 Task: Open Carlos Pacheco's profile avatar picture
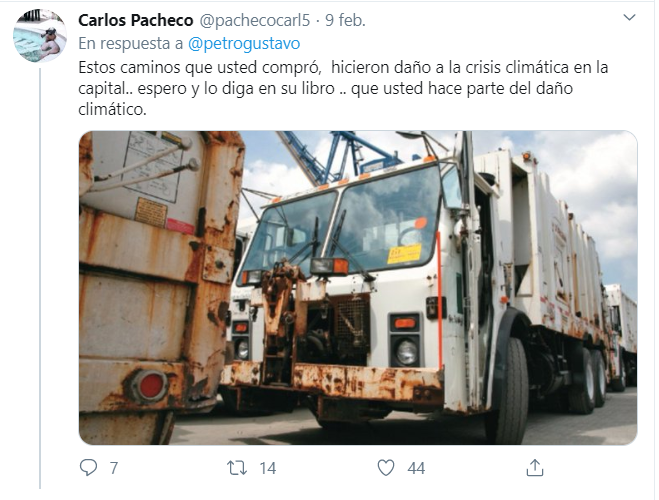pos(40,36)
